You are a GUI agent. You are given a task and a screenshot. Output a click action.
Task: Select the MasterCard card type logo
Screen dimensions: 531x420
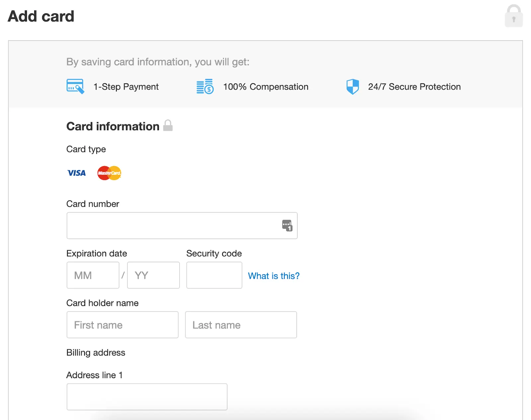tap(109, 173)
